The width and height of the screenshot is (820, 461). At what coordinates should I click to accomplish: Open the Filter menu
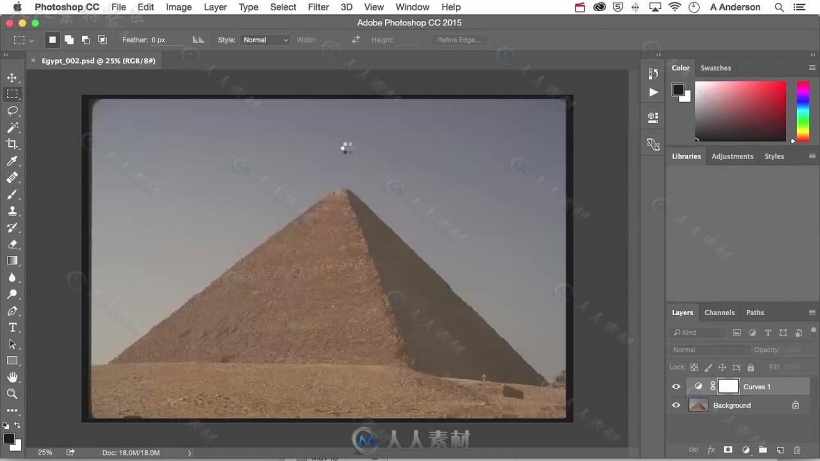pos(318,7)
